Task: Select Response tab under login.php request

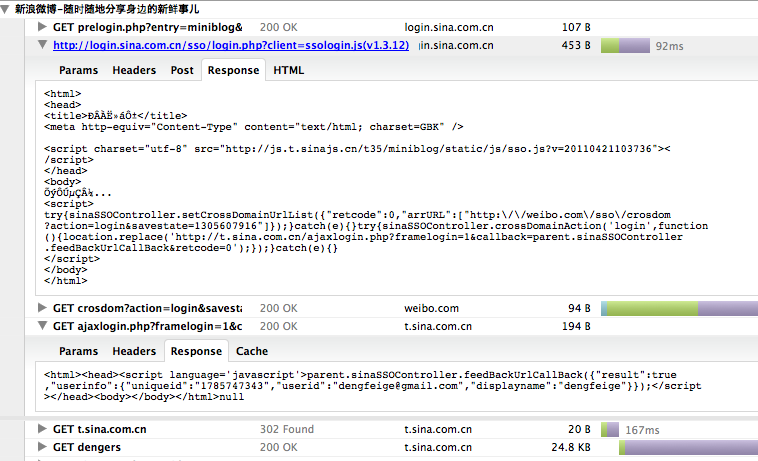Action: [x=234, y=70]
